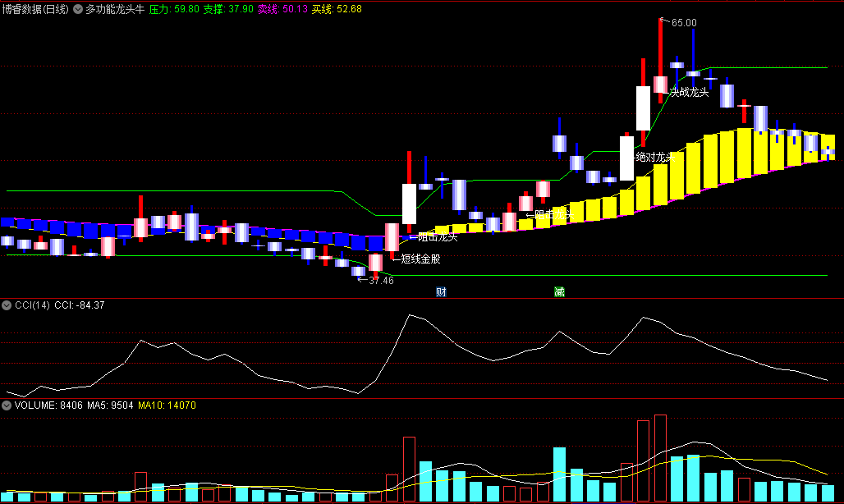This screenshot has width=844, height=504.
Task: Click the MA10: 14070 value
Action: coord(167,405)
